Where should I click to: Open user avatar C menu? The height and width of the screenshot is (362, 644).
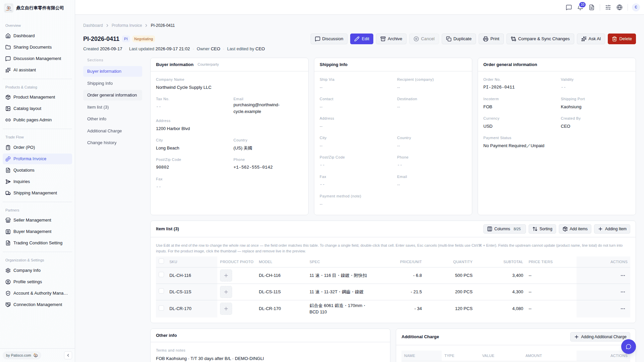(x=636, y=7)
